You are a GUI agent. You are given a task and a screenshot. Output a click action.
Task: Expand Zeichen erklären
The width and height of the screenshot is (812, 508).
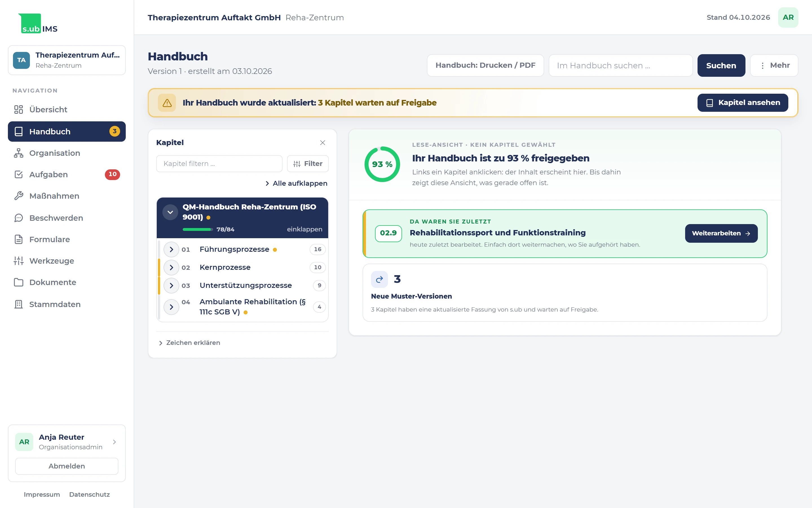point(189,343)
